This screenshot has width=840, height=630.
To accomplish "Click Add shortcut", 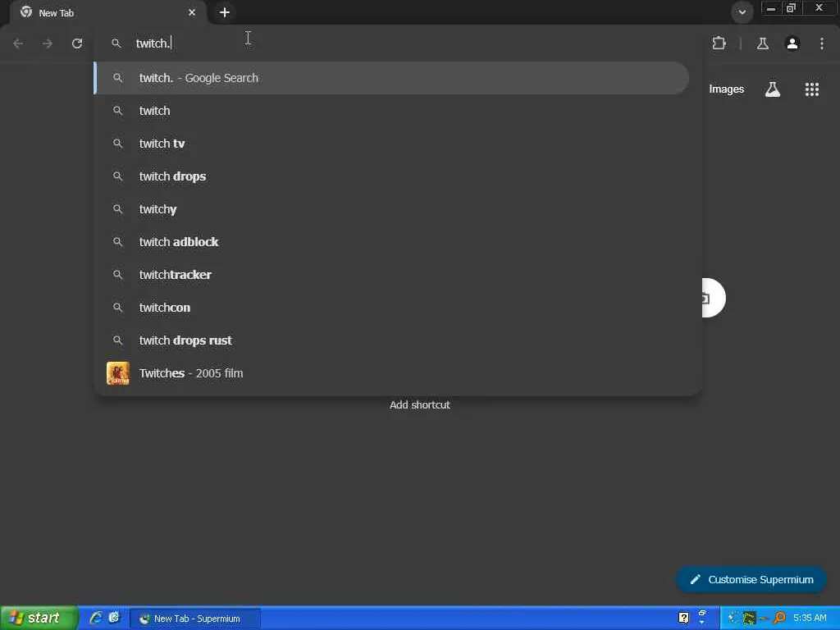I will (420, 405).
